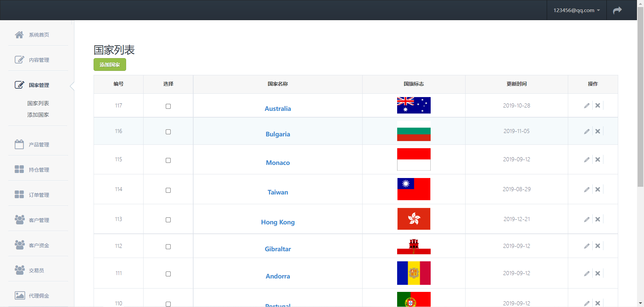Screen dimensions: 644x307
Task: Open the Bulgaria country name link
Action: [x=278, y=134]
